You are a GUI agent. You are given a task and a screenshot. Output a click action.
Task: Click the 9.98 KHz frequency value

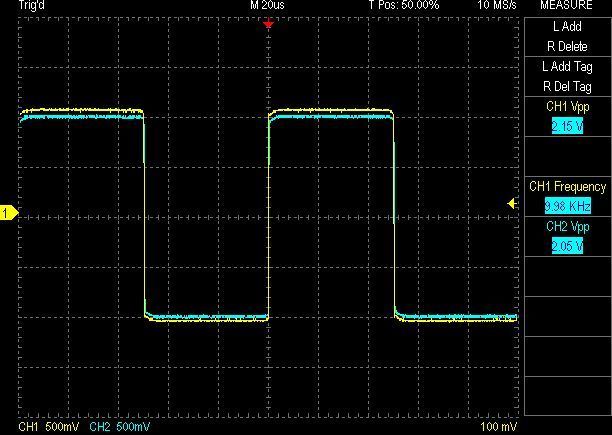click(568, 206)
